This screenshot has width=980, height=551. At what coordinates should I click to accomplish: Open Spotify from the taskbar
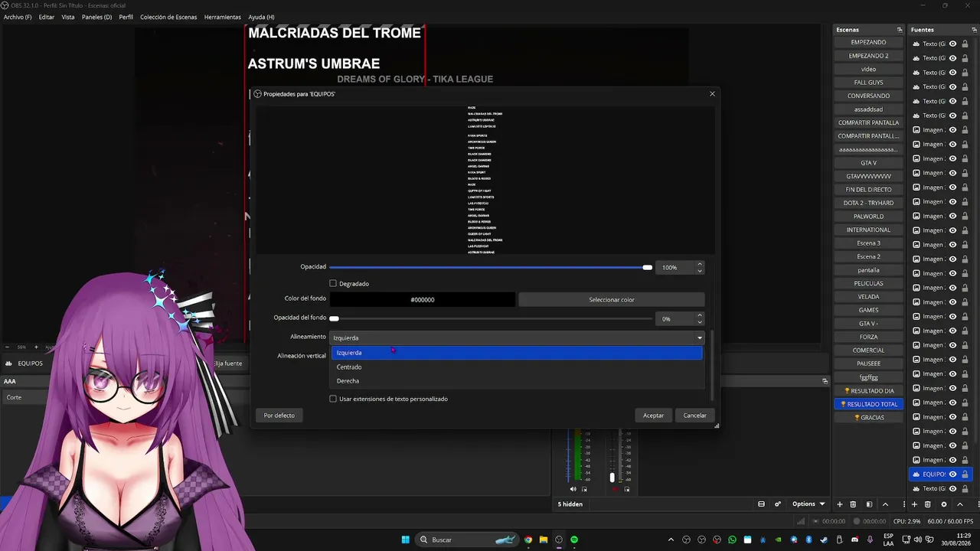pyautogui.click(x=574, y=540)
